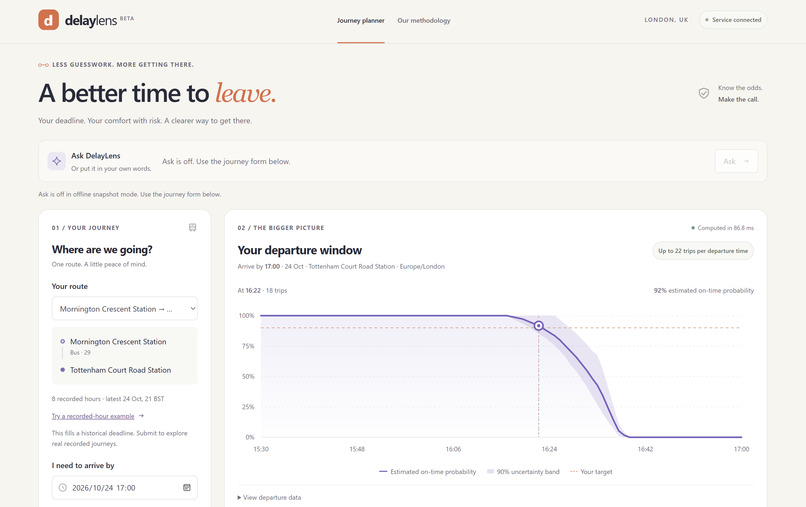Click the 16:24 x-axis label
The width and height of the screenshot is (806, 507).
coord(549,449)
